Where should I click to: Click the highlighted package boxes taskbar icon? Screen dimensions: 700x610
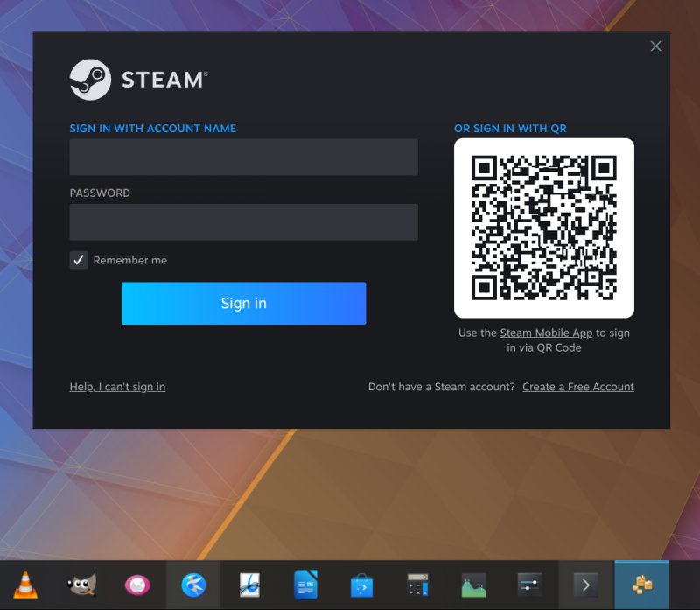tap(642, 585)
